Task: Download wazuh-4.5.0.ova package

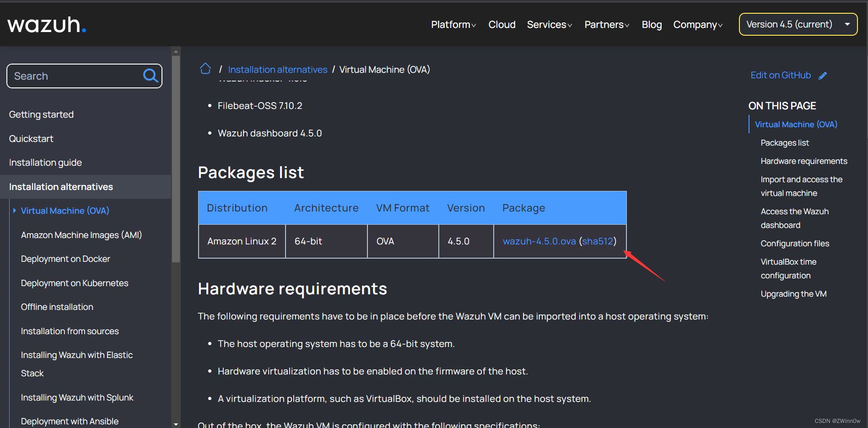Action: point(539,241)
